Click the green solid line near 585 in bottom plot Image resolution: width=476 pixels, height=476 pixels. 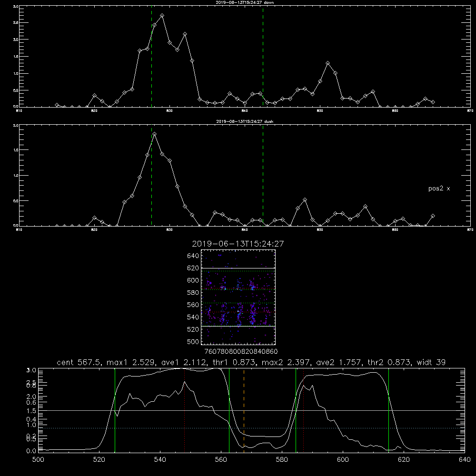[296, 410]
